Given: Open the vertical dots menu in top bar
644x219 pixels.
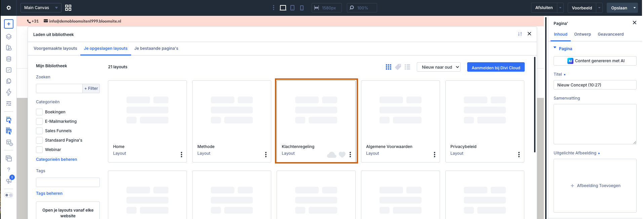Looking at the screenshot, I should [x=274, y=8].
